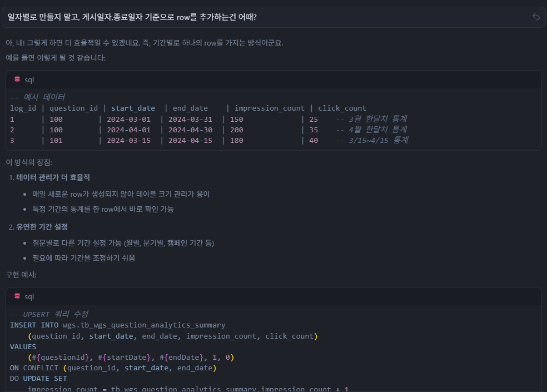Click the second code block's sql label
547x392 pixels.
(x=29, y=297)
